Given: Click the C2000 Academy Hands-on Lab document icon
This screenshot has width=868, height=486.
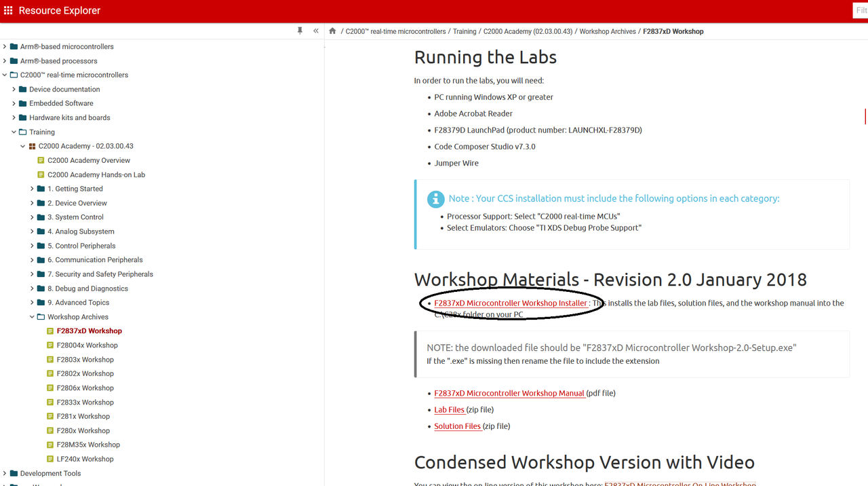Looking at the screenshot, I should (41, 175).
